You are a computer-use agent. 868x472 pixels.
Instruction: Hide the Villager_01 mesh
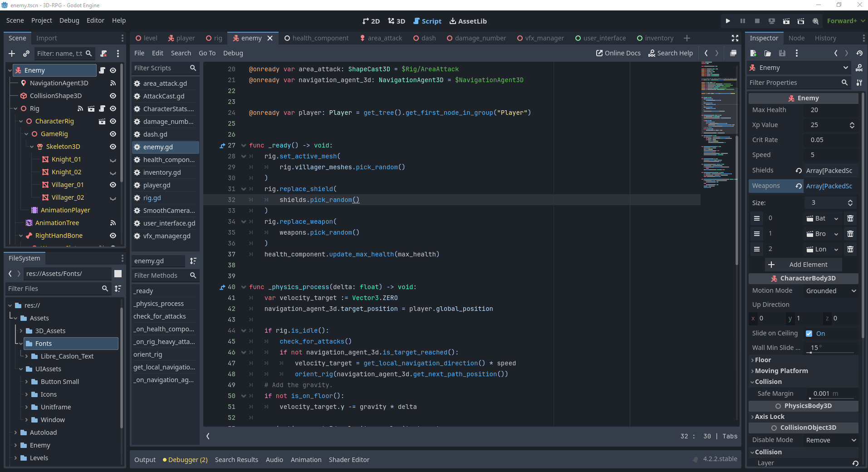pos(113,185)
